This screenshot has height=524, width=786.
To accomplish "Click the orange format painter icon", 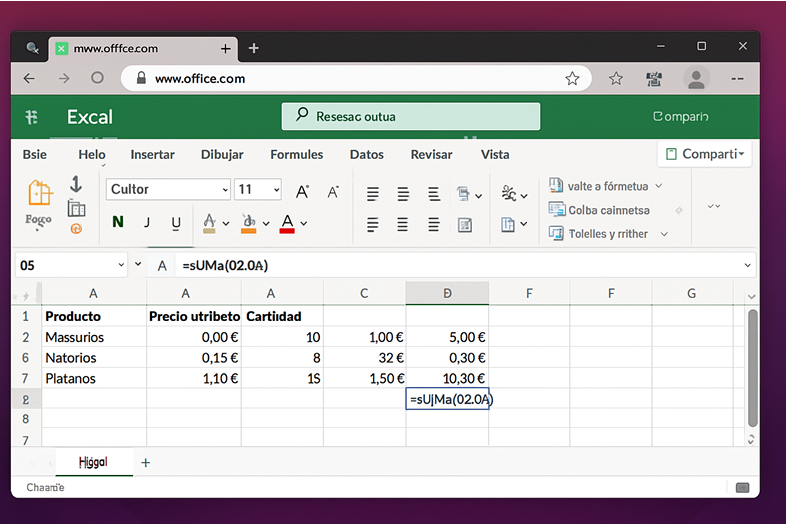I will coord(76,229).
